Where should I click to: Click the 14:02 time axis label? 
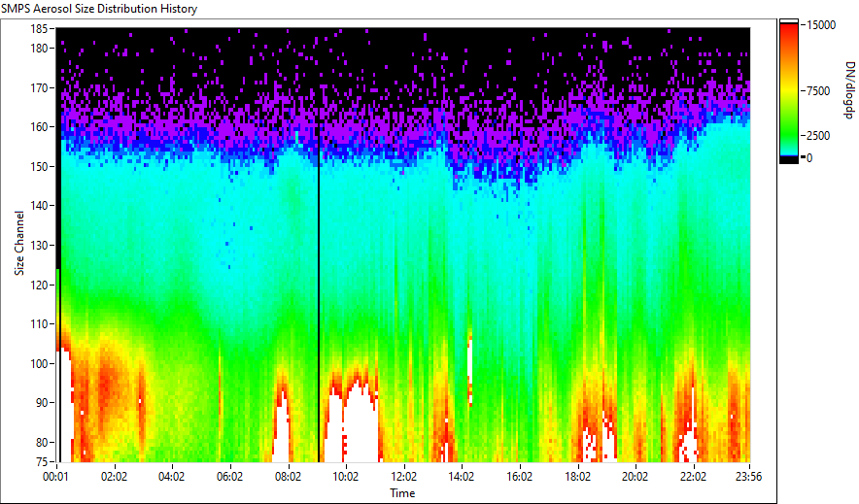tap(462, 477)
